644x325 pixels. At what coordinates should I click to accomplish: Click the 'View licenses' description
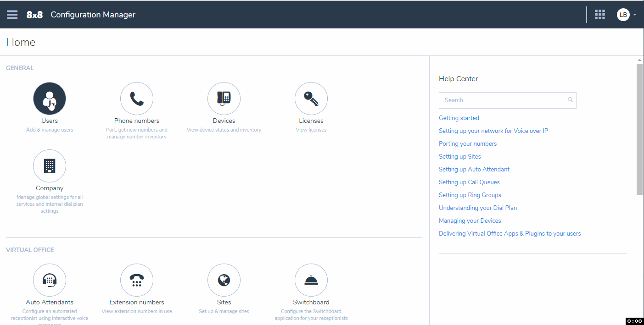coord(311,130)
